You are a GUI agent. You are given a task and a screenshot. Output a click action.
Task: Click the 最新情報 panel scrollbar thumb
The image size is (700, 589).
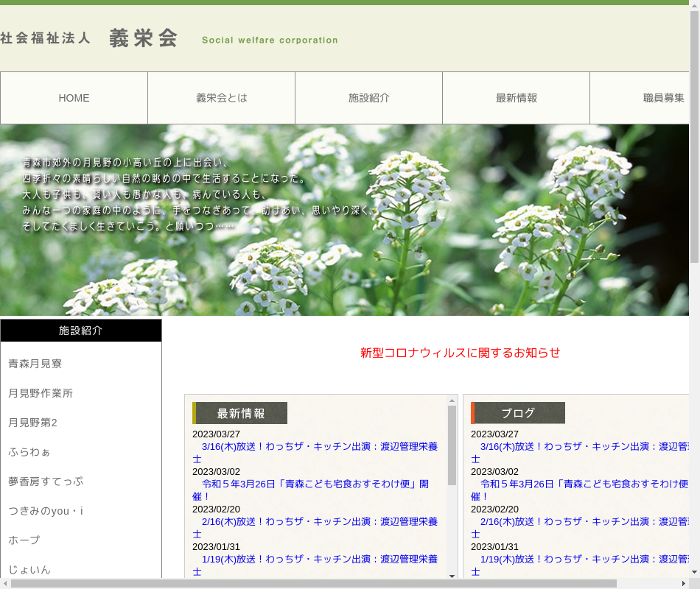point(452,445)
